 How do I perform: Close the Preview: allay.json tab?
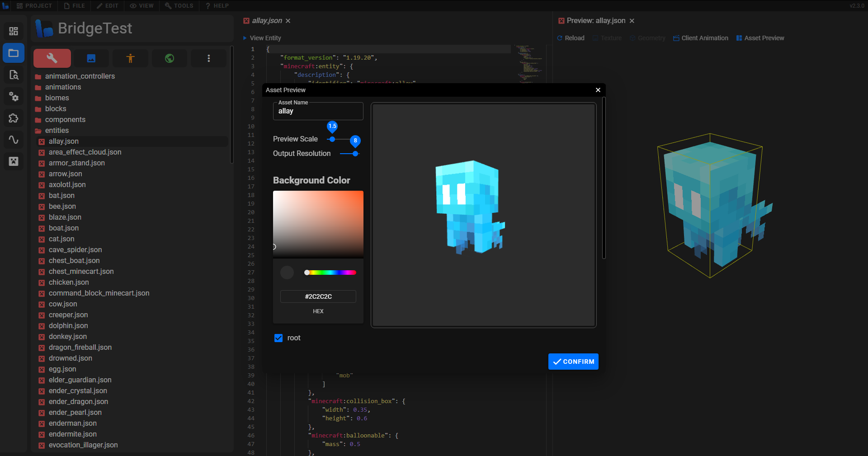[632, 21]
